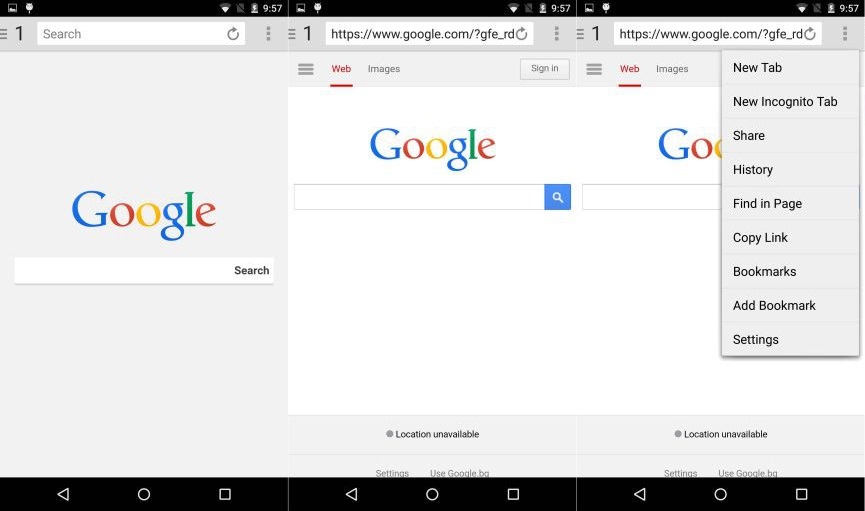Screen dimensions: 865x511
Task: Click the Sign in button
Action: 544,68
